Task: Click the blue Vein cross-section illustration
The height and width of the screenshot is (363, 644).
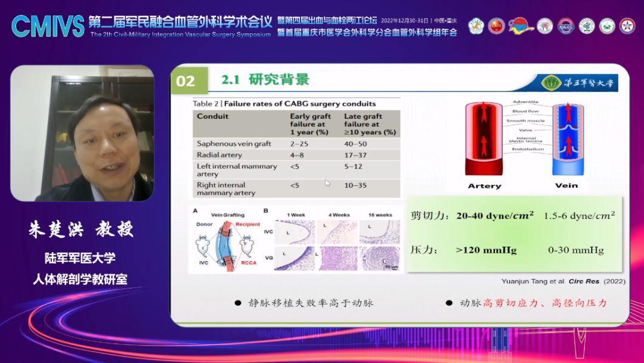Action: point(568,139)
